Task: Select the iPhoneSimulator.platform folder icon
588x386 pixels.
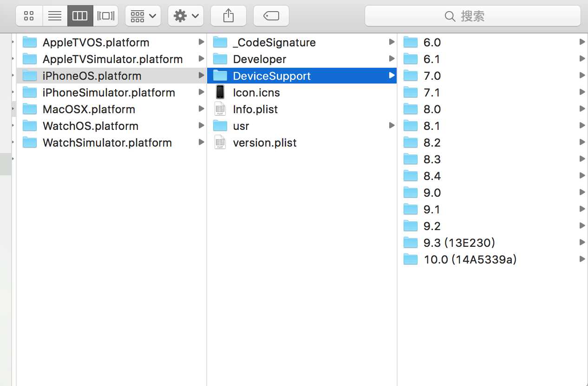Action: (x=30, y=92)
